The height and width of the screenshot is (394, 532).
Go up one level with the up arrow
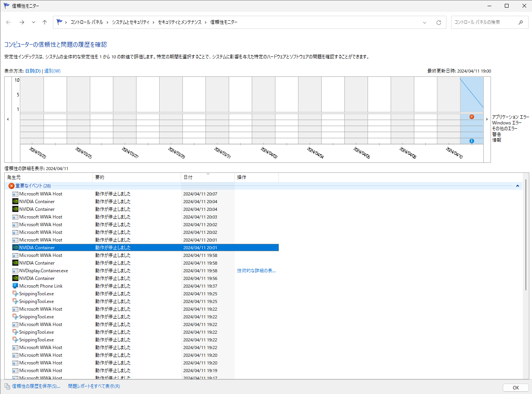coord(44,22)
